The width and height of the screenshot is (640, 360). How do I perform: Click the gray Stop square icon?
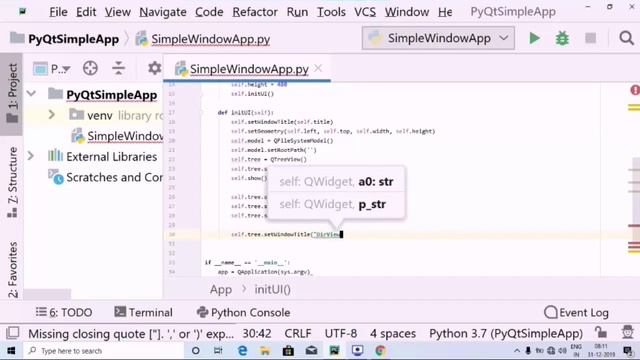[590, 38]
